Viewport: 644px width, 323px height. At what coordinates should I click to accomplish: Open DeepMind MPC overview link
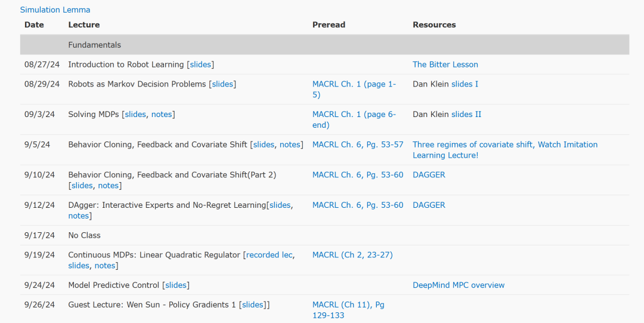(x=459, y=285)
